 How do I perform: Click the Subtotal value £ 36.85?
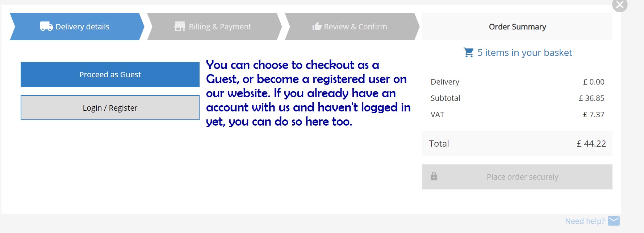[x=591, y=98]
